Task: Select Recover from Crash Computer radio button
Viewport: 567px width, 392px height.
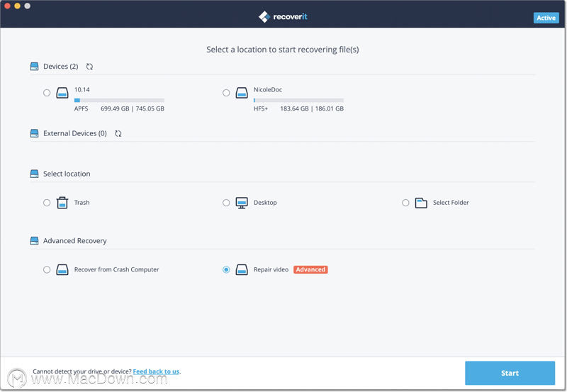Action: [47, 270]
